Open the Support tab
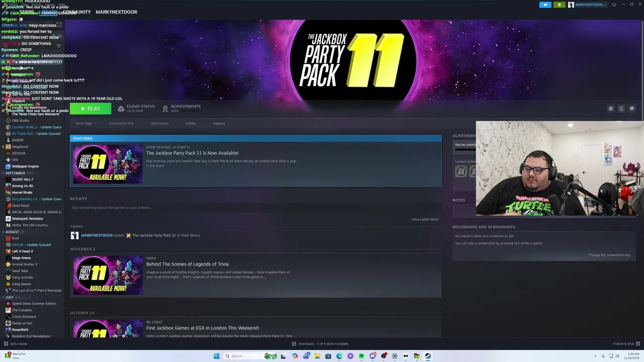Viewport: 644px width, 362px height. click(219, 123)
